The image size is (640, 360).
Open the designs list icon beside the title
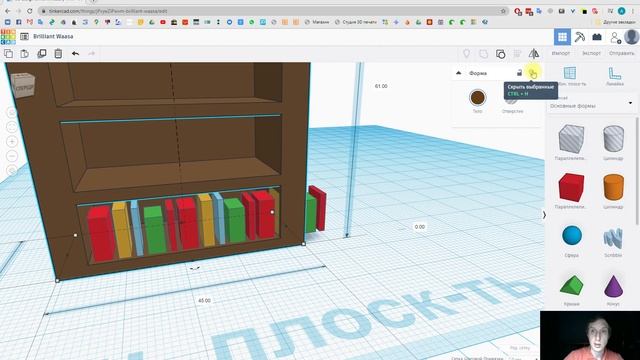[x=24, y=36]
